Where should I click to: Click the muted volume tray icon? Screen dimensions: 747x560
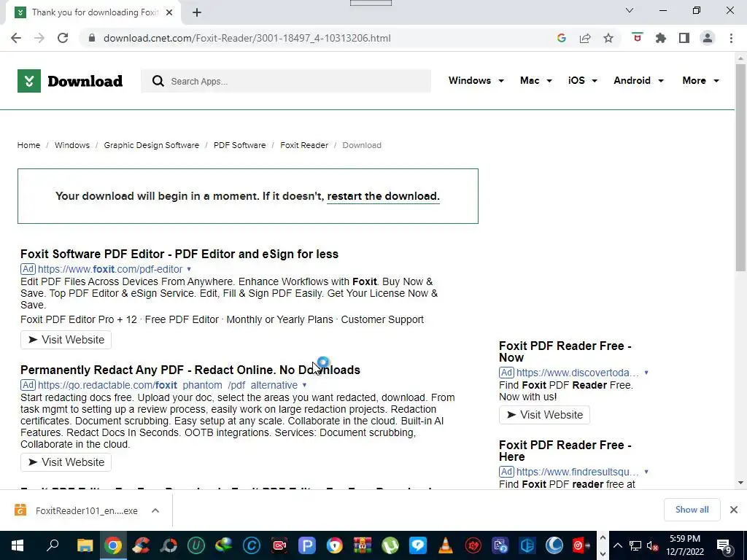tap(652, 545)
